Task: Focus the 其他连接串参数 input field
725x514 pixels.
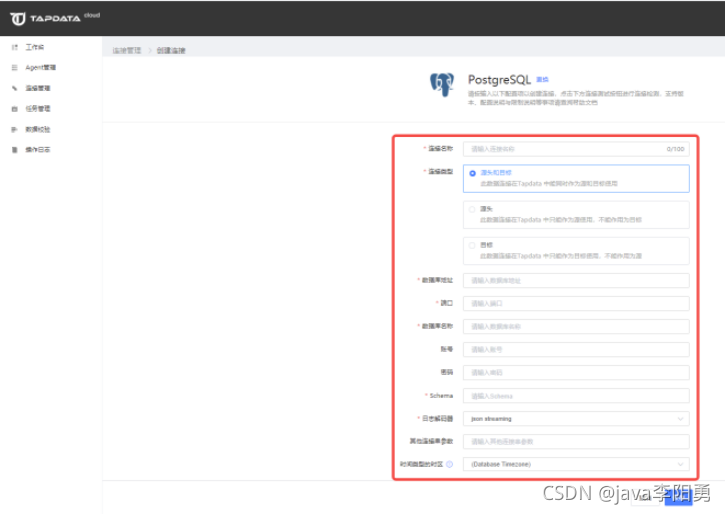Action: [x=576, y=441]
